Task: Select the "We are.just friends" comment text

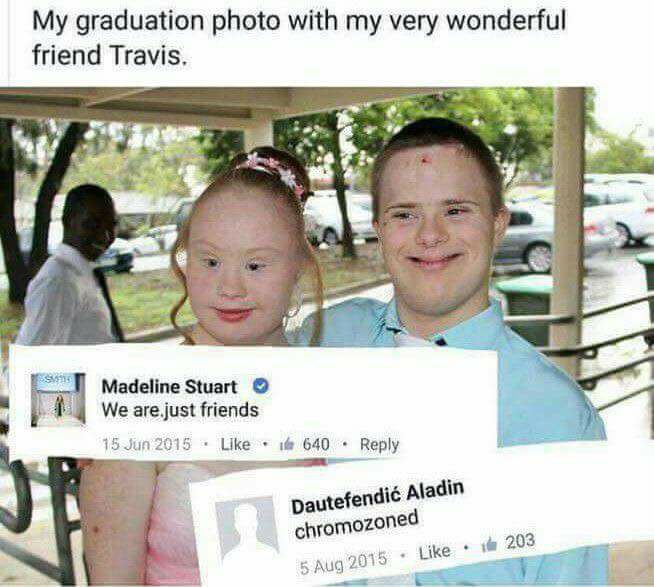Action: click(x=180, y=410)
